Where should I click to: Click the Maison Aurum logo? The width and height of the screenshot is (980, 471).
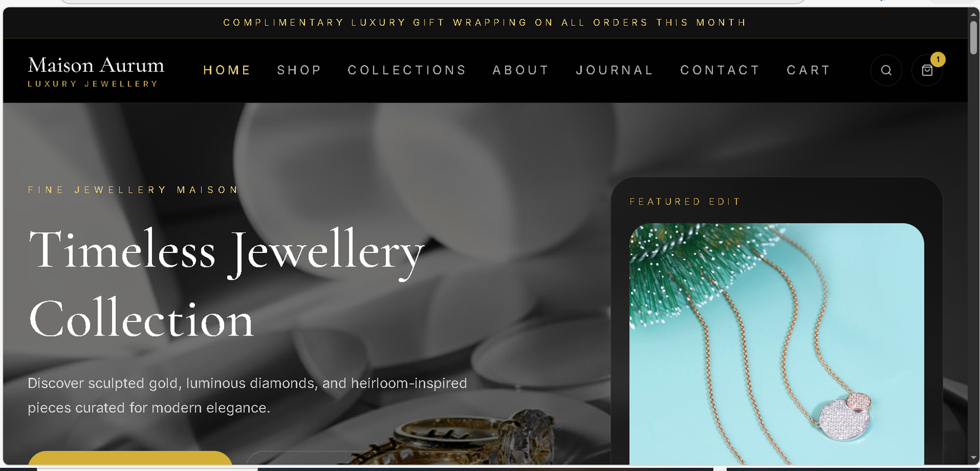point(96,72)
